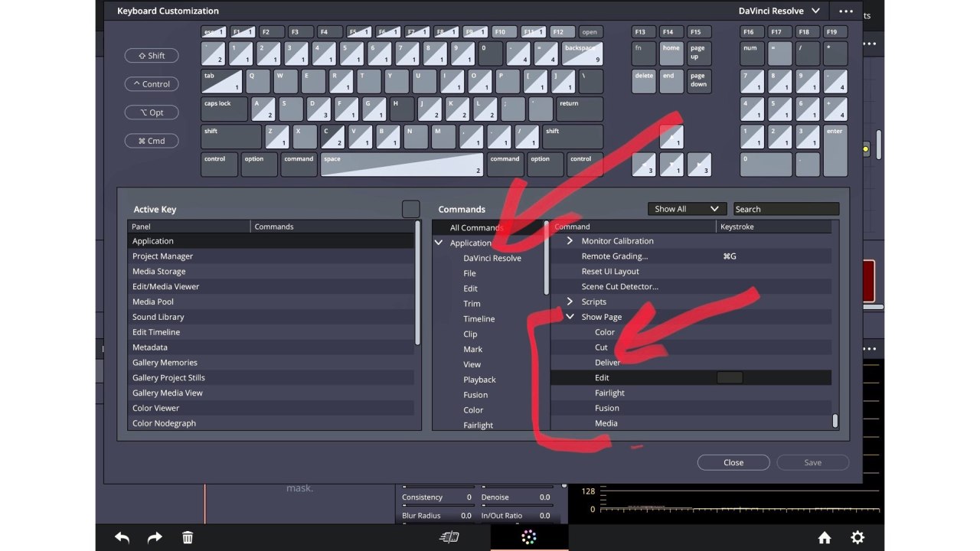Select All Commands in the category list
The height and width of the screenshot is (551, 980).
point(475,228)
